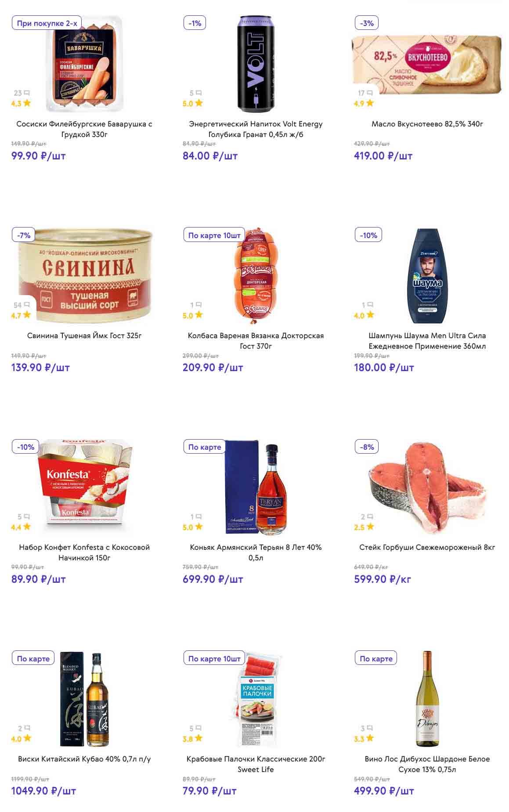The height and width of the screenshot is (812, 509).
Task: Click comments icon on Шампунь Шаума card
Action: click(370, 305)
